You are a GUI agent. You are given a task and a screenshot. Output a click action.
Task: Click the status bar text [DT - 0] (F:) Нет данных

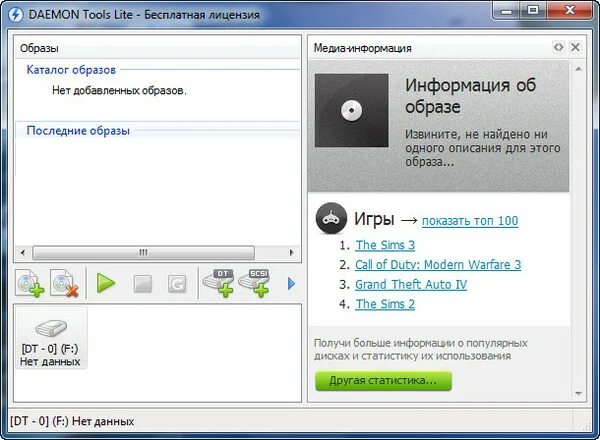click(72, 421)
